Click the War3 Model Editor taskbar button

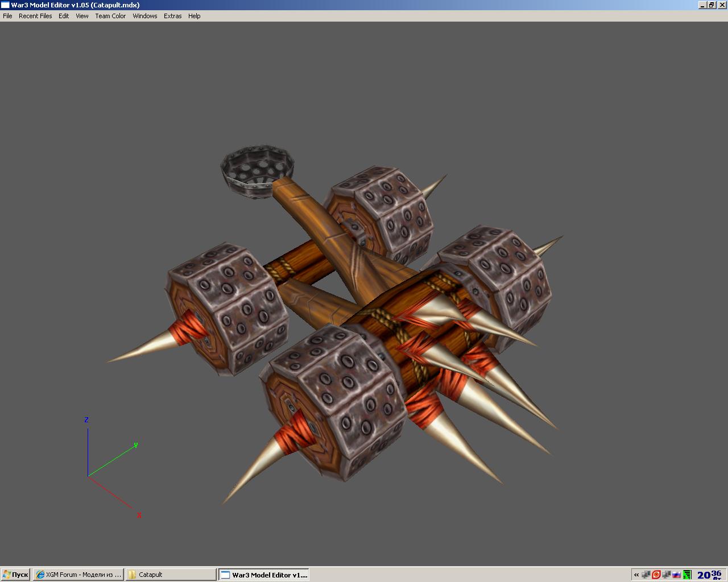pyautogui.click(x=264, y=575)
